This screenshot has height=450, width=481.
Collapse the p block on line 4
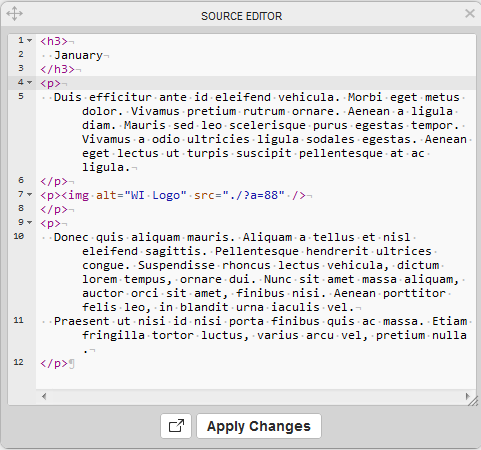[30, 82]
